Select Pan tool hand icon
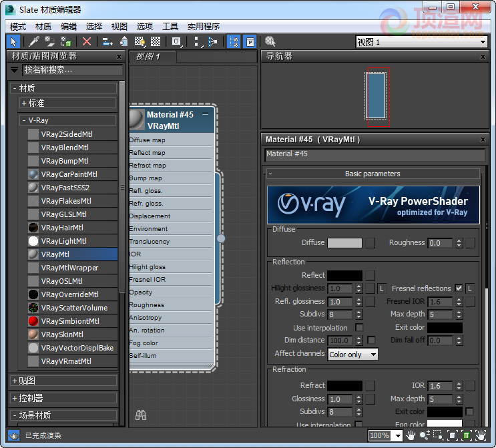Viewport: 496px width, 448px height. (411, 436)
